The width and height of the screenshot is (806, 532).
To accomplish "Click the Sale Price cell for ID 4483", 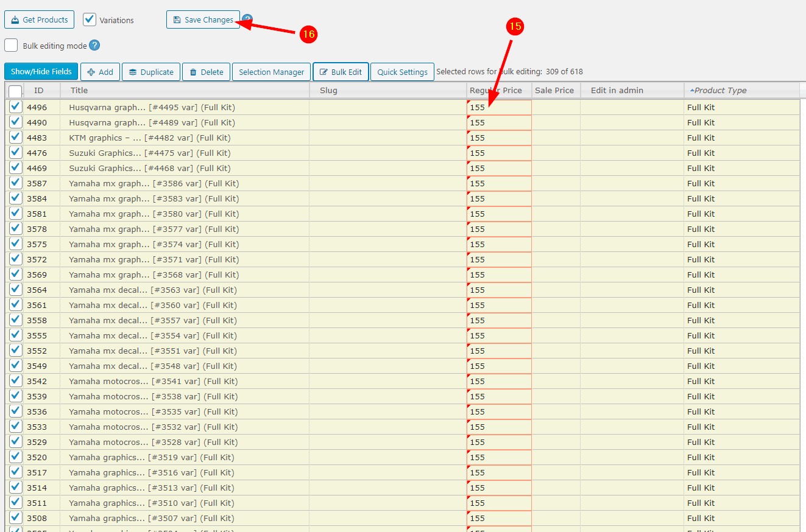I will click(555, 138).
